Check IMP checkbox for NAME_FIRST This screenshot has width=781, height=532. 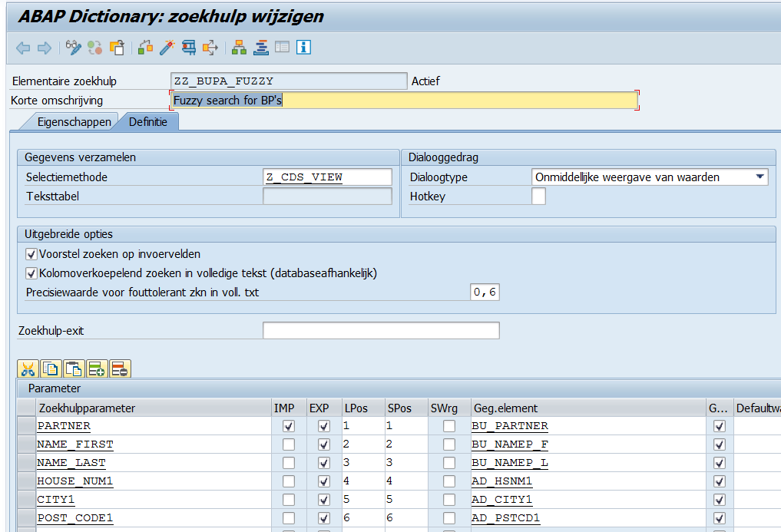289,444
